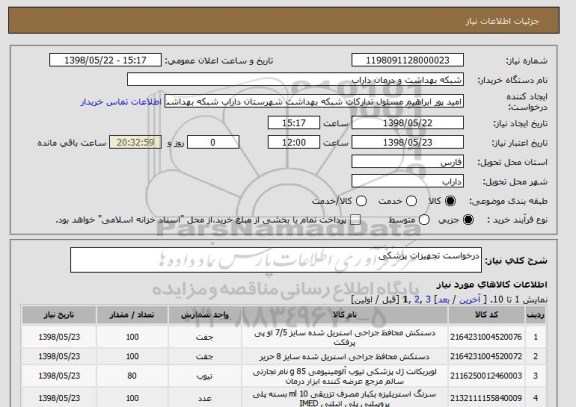Image resolution: width=576 pixels, height=407 pixels.
Task: Go to the آخرین page link
Action: [x=470, y=300]
